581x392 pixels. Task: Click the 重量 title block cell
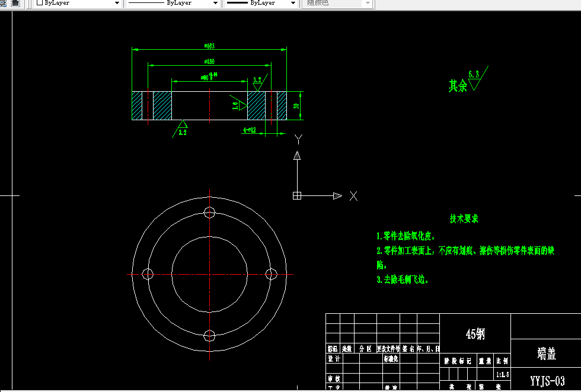(x=485, y=361)
